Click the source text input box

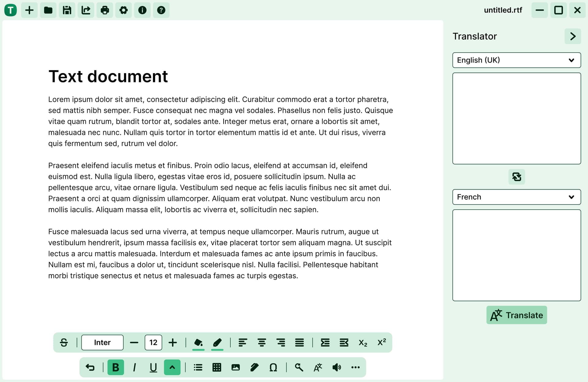(x=516, y=118)
